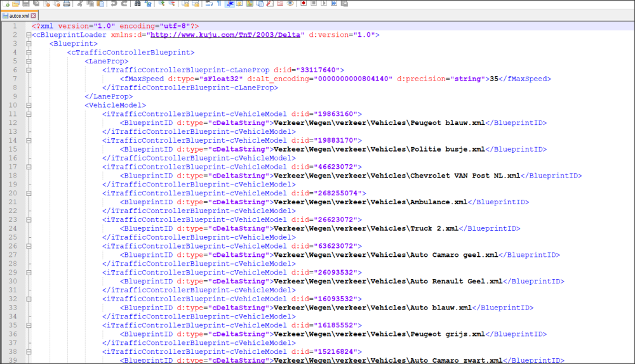
Task: Click the Open file folder icon
Action: pyautogui.click(x=16, y=4)
